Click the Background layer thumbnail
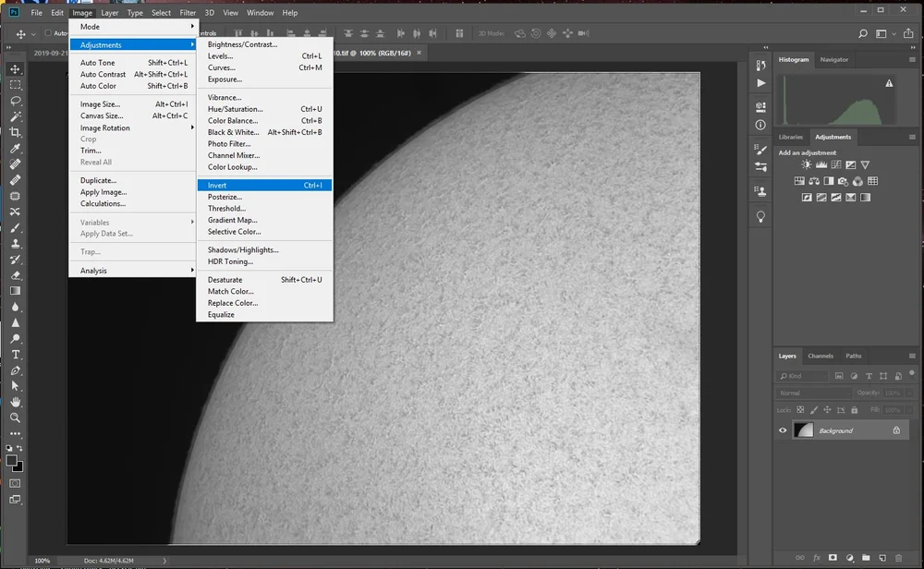 tap(803, 430)
